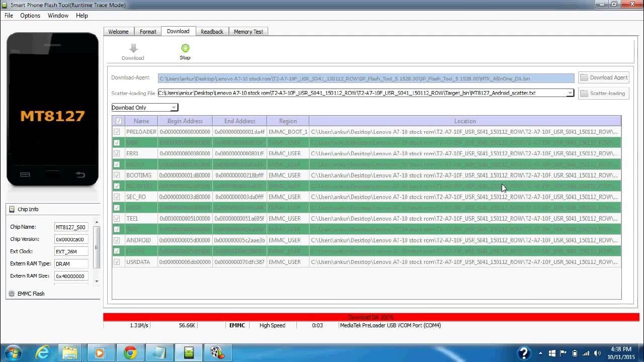
Task: Toggle the select-all checkbox in table header
Action: pos(119,121)
